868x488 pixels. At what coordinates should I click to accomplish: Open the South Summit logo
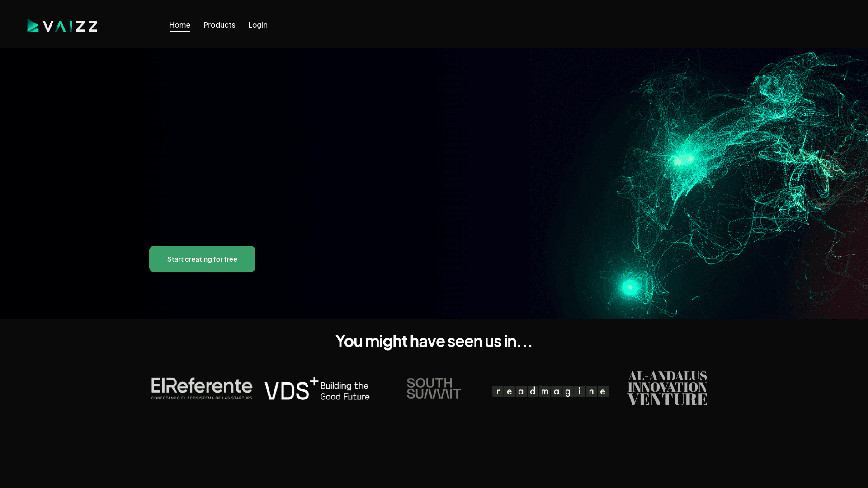434,388
